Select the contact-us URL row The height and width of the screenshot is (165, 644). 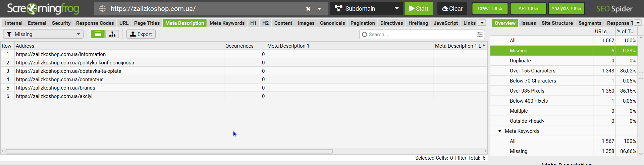[244, 79]
